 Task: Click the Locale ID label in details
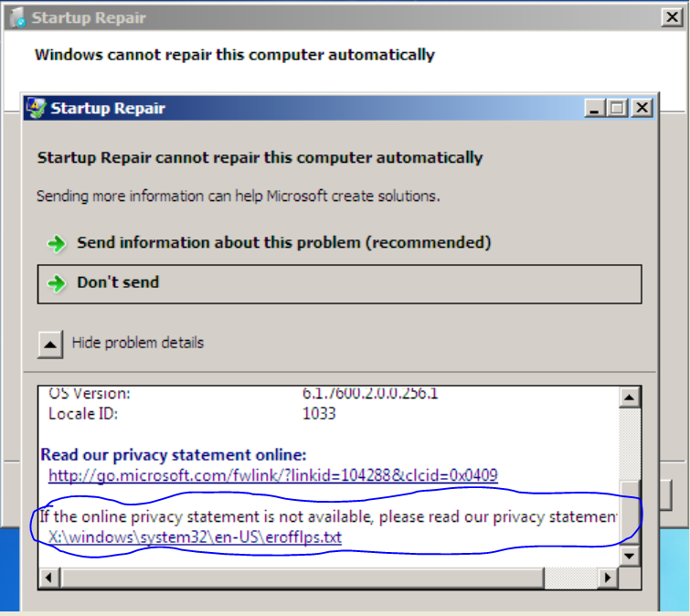[83, 414]
